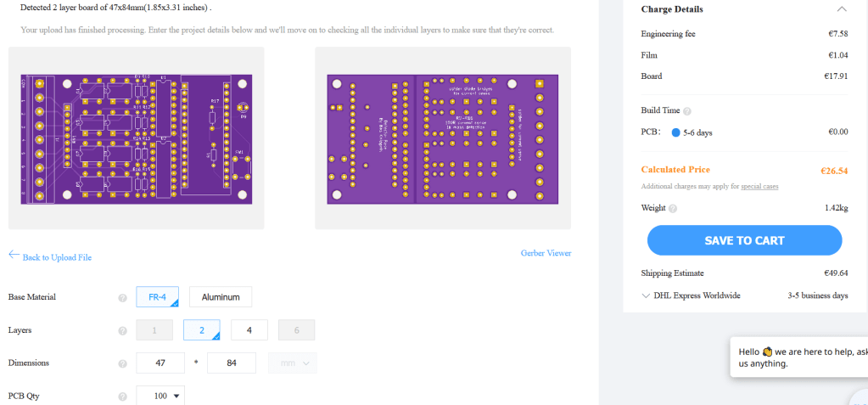
Task: Click the bottom-side PCB preview image
Action: [443, 138]
